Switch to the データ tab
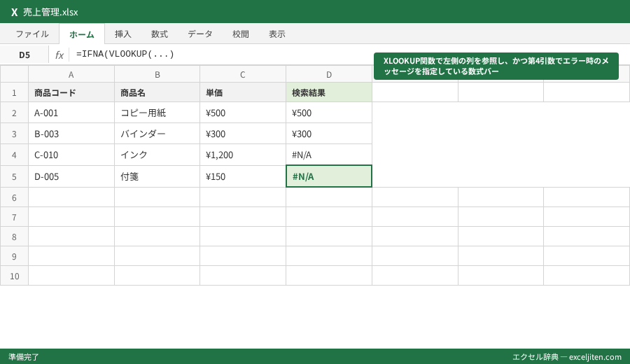The height and width of the screenshot is (364, 630). (x=200, y=34)
